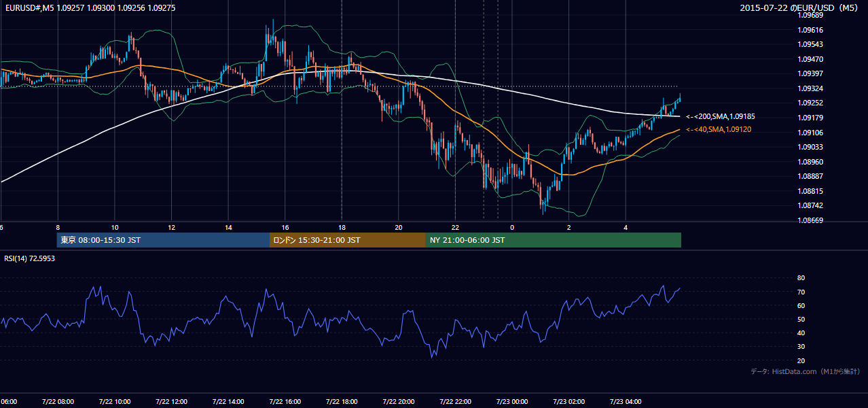Click RSI scale value 80
Screen dimensions: 868x408
click(x=801, y=278)
